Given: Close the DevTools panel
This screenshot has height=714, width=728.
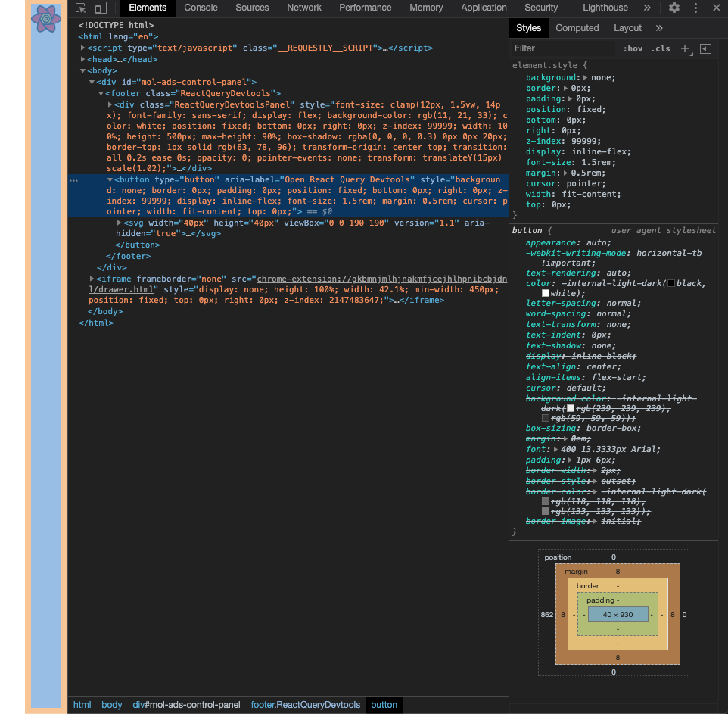Looking at the screenshot, I should pos(717,8).
